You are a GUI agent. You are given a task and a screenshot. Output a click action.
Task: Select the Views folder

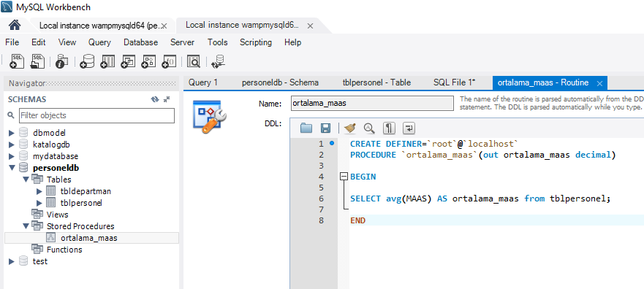[58, 215]
